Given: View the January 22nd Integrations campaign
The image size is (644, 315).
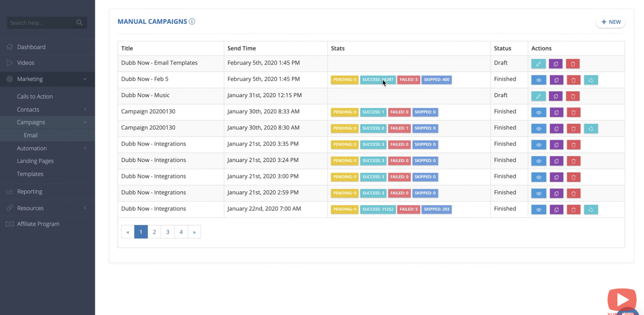Looking at the screenshot, I should pyautogui.click(x=539, y=210).
